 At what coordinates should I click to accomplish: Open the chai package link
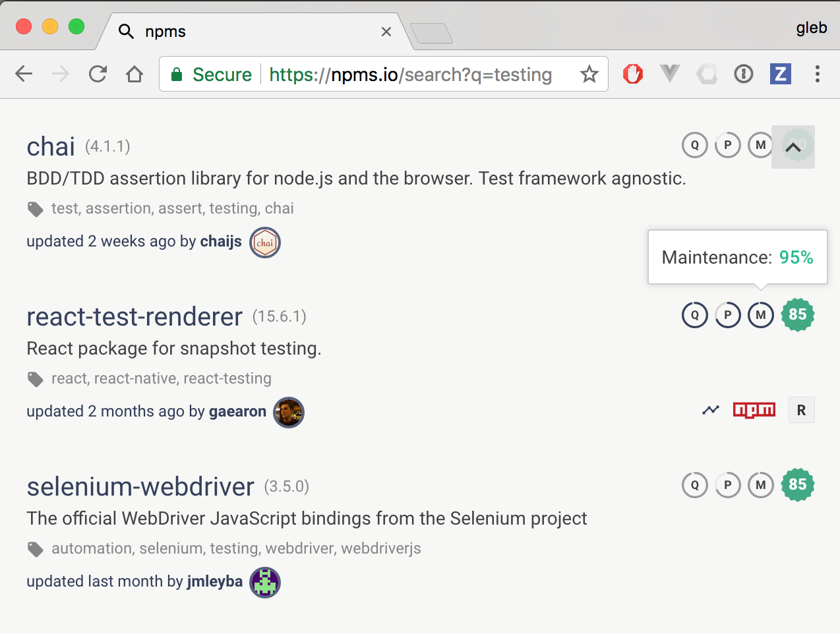tap(51, 146)
